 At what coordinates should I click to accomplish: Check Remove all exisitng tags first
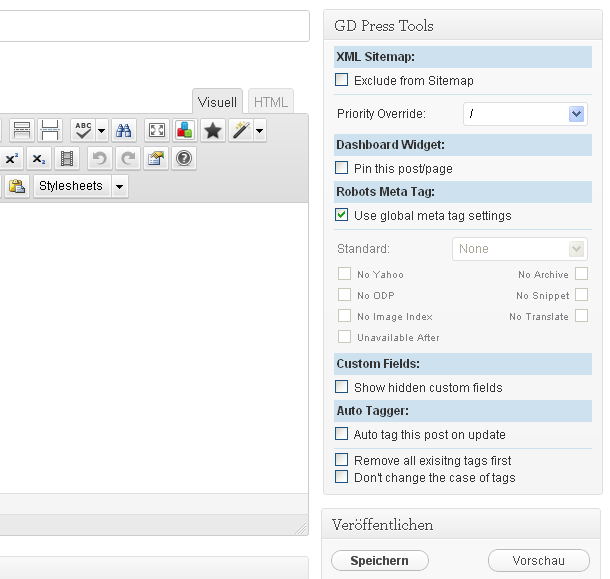coord(342,460)
